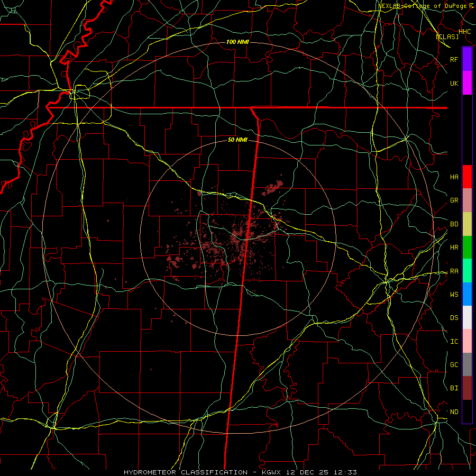Image resolution: width=476 pixels, height=476 pixels.
Task: Click the magenta UK legend color swatch
Action: coord(467,83)
